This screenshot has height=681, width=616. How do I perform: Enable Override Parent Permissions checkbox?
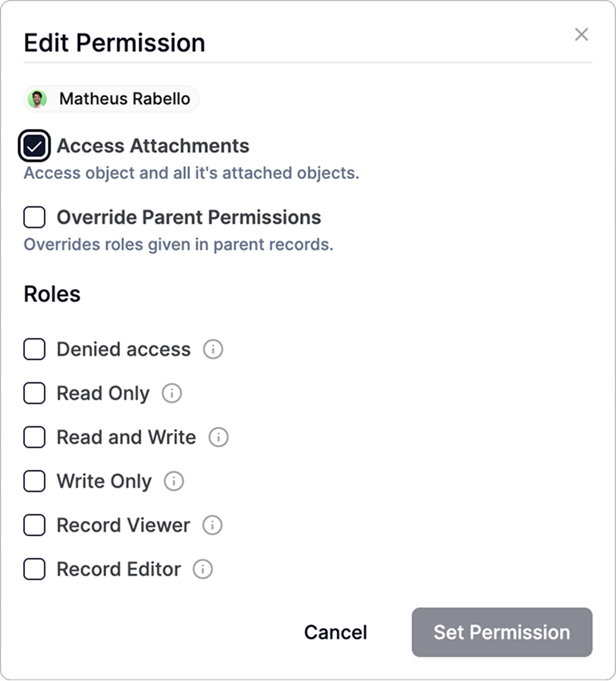coord(34,218)
